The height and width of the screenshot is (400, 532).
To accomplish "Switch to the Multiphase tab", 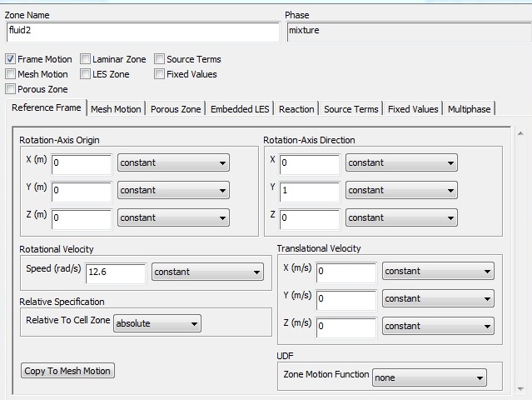I will (469, 109).
